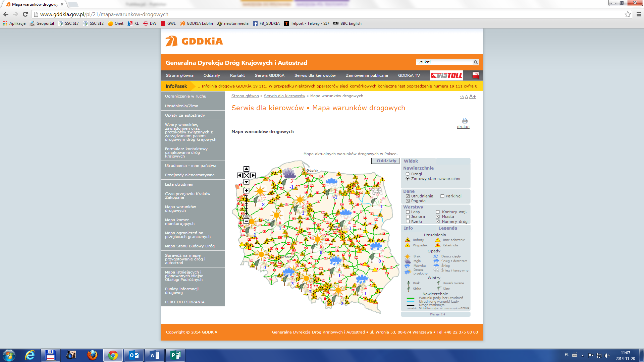644x362 pixels.
Task: Go back to the previous page
Action: [x=6, y=14]
